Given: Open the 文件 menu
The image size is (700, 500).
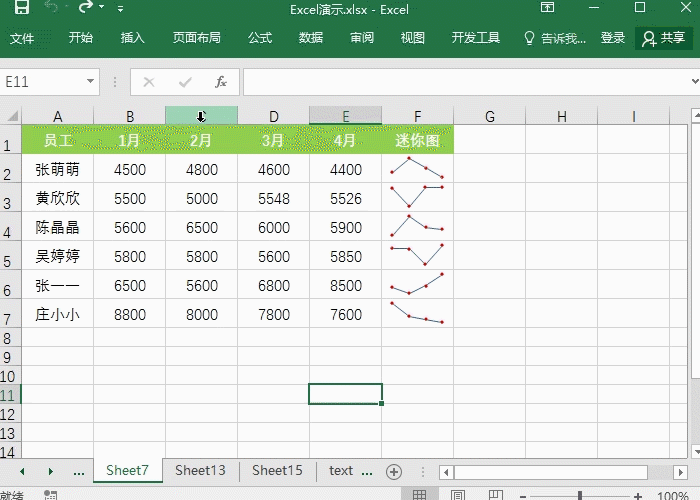Looking at the screenshot, I should [22, 38].
